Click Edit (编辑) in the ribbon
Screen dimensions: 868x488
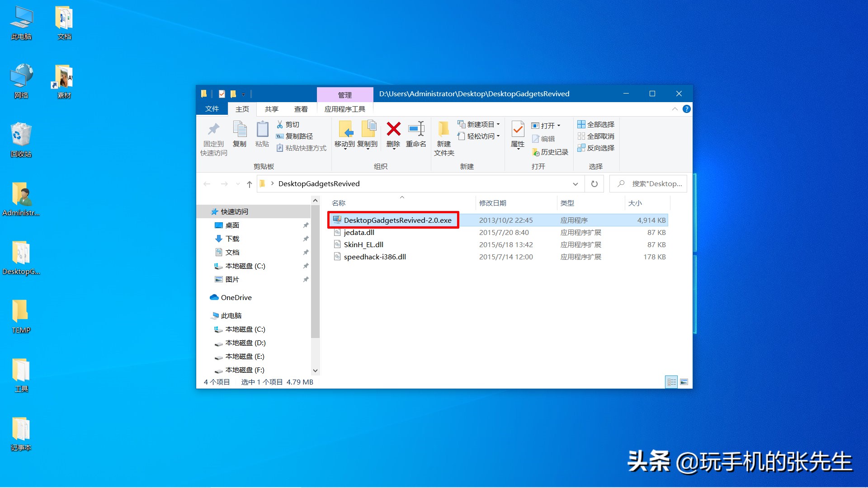pos(543,139)
